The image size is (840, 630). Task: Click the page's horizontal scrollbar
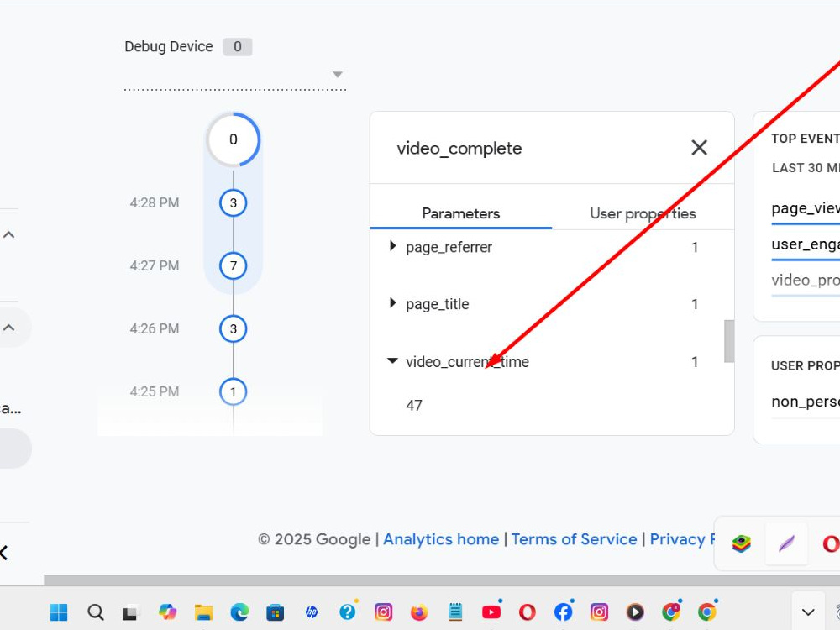(x=442, y=580)
